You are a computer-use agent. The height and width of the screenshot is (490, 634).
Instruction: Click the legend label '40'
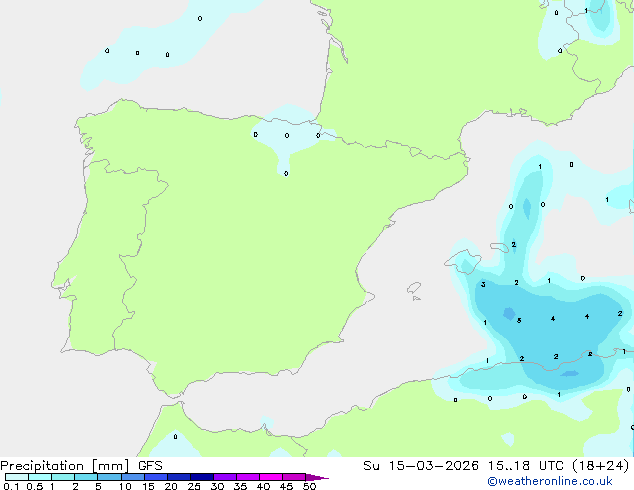pyautogui.click(x=263, y=486)
